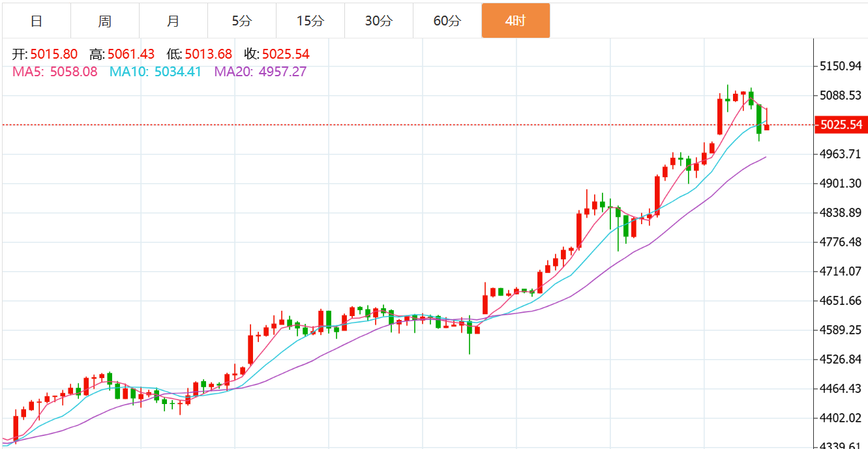Screen dimensions: 868x449
Task: Open the 月 monthly chart tab
Action: tap(173, 21)
